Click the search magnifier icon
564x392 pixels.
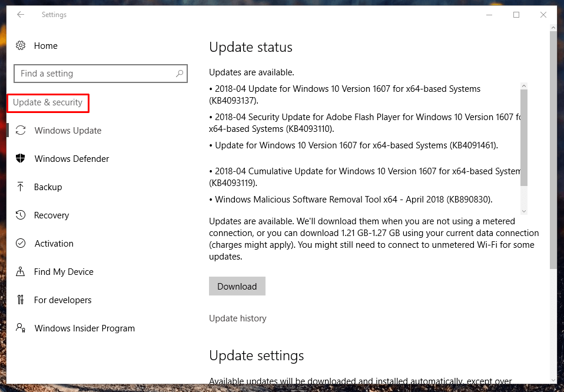coord(180,74)
